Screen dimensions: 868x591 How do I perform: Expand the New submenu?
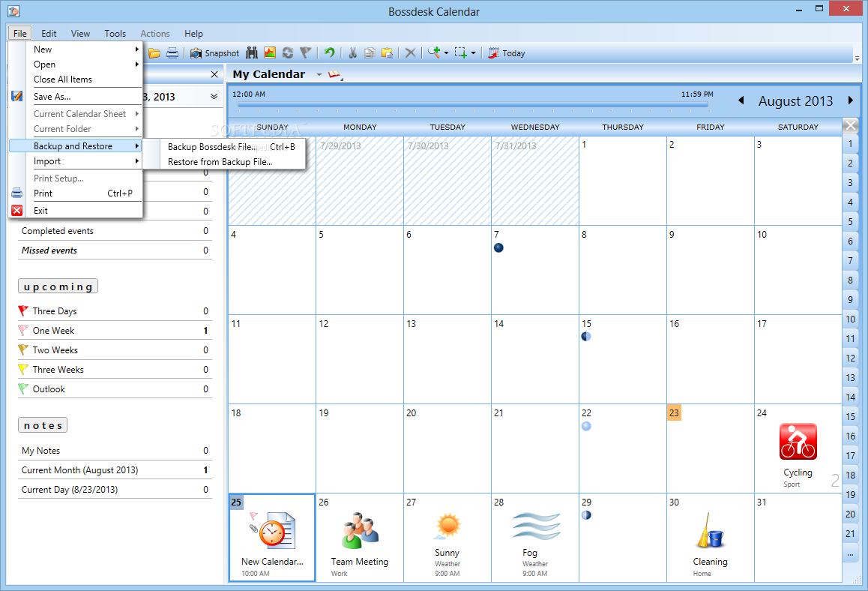[x=76, y=49]
